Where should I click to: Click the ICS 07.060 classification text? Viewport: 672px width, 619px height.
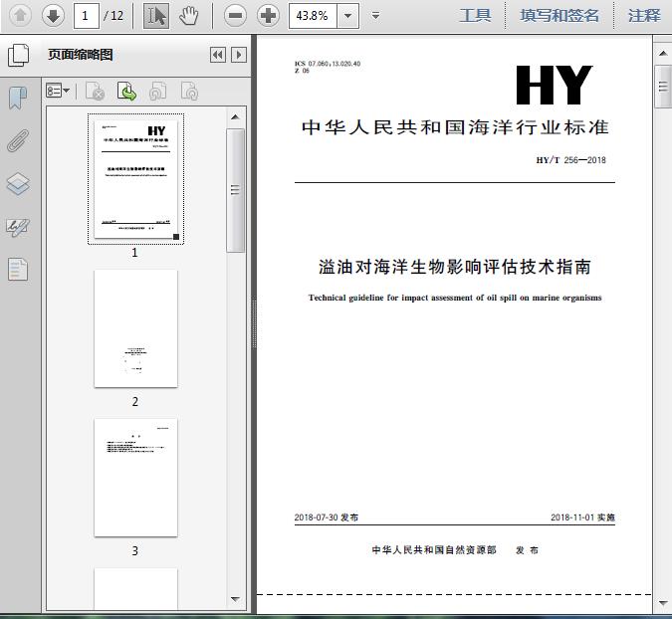point(328,64)
